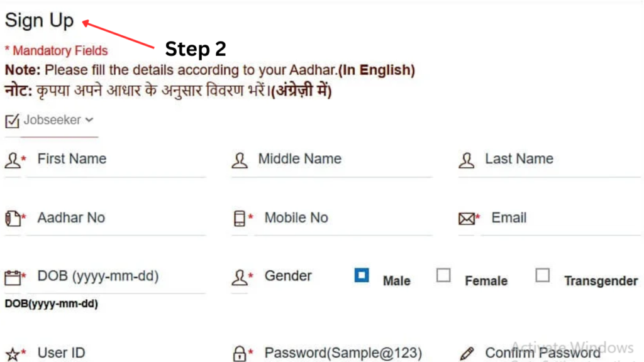The width and height of the screenshot is (644, 362).
Task: Click the mobile phone icon
Action: point(240,219)
